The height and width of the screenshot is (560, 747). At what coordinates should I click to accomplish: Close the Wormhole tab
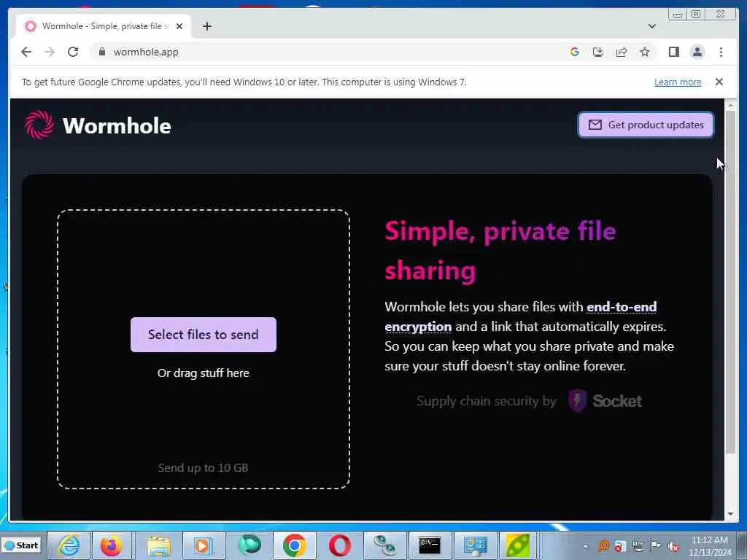tap(179, 26)
